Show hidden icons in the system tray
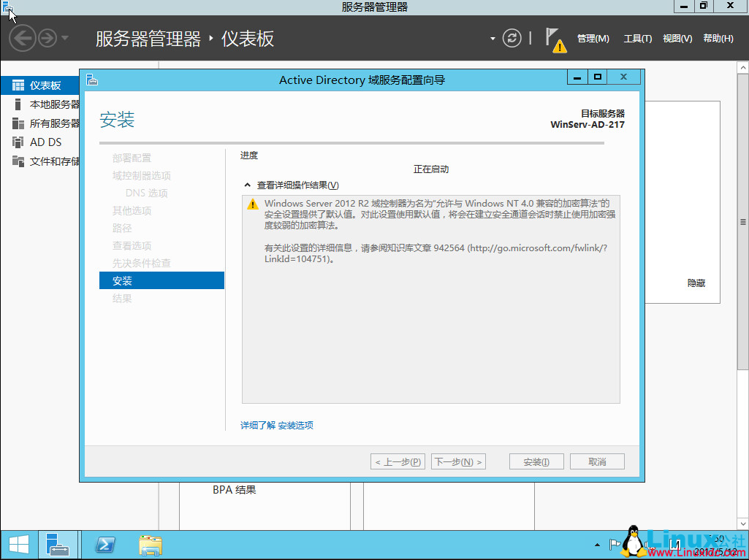Screen dimensions: 749x560 click(x=597, y=545)
